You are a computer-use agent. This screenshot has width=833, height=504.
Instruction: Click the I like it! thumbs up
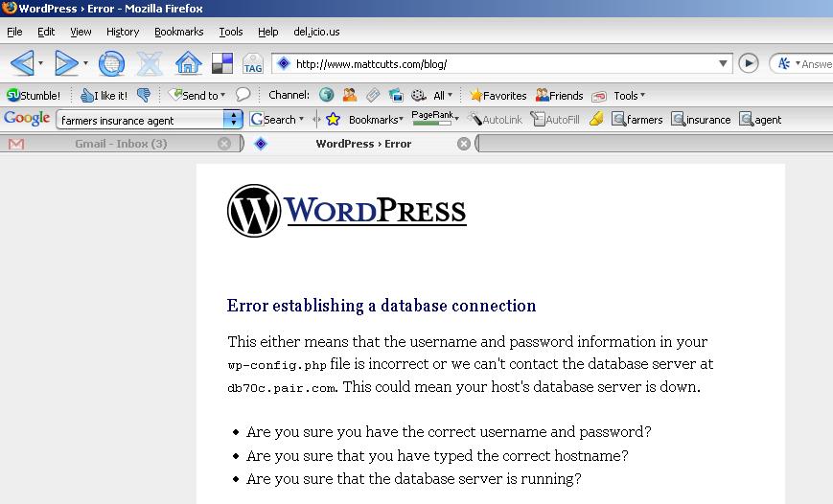(104, 96)
